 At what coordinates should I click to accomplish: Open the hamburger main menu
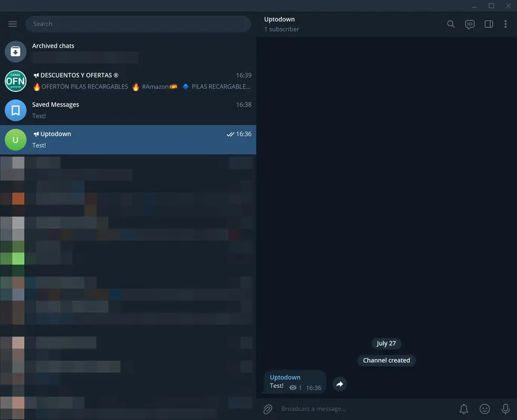(12, 23)
